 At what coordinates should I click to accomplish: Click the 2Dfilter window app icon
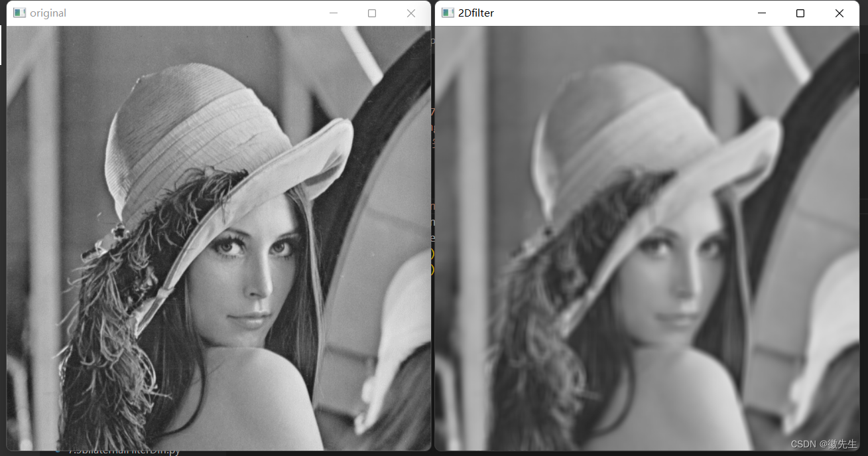(448, 13)
